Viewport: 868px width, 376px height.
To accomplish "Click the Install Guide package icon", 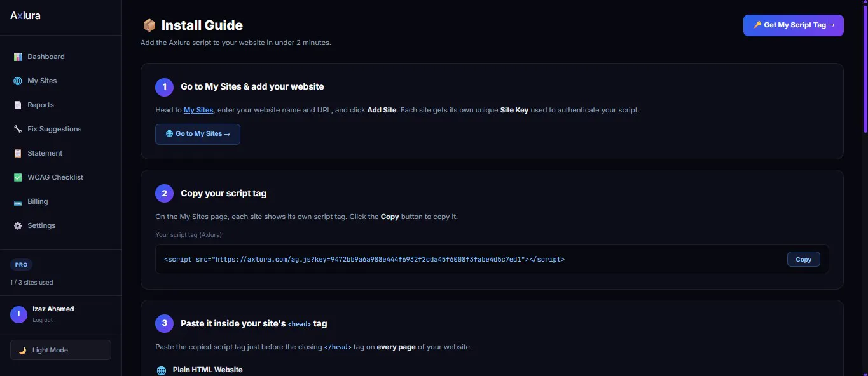I will click(149, 25).
